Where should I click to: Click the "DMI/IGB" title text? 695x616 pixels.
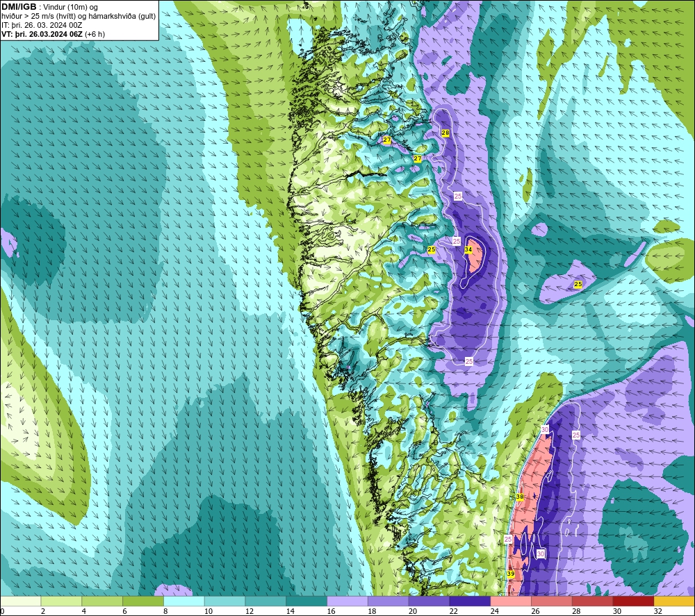pos(19,7)
